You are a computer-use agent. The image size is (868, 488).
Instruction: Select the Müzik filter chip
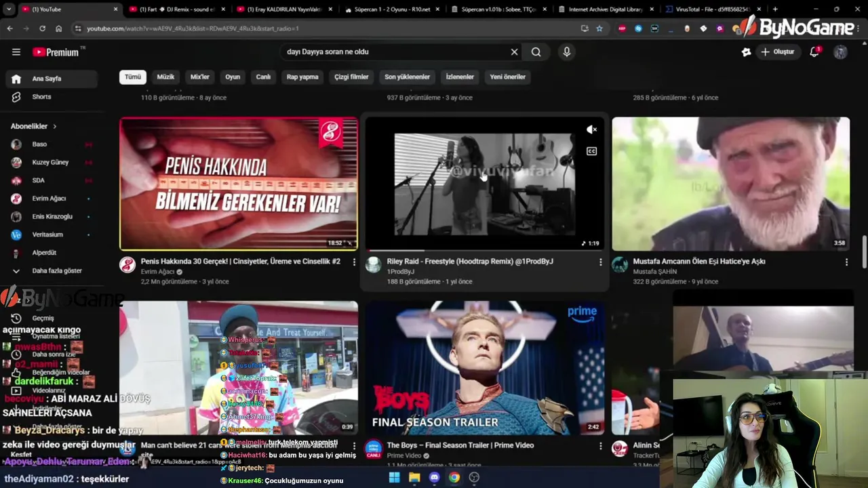point(165,77)
